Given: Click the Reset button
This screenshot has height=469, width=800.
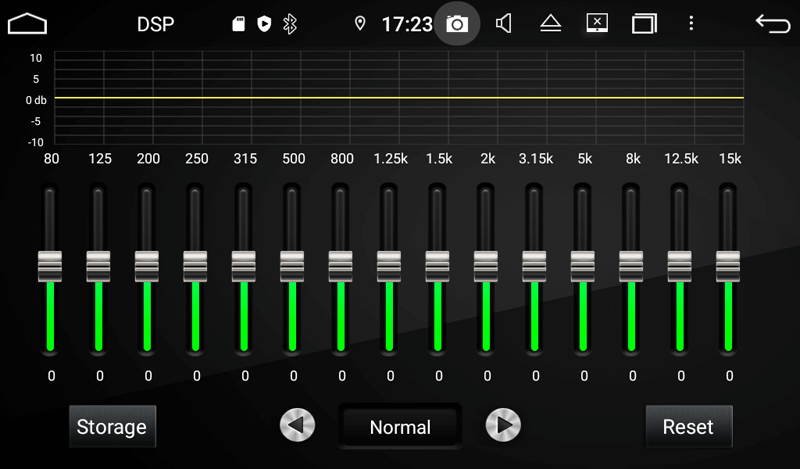Looking at the screenshot, I should click(x=689, y=427).
